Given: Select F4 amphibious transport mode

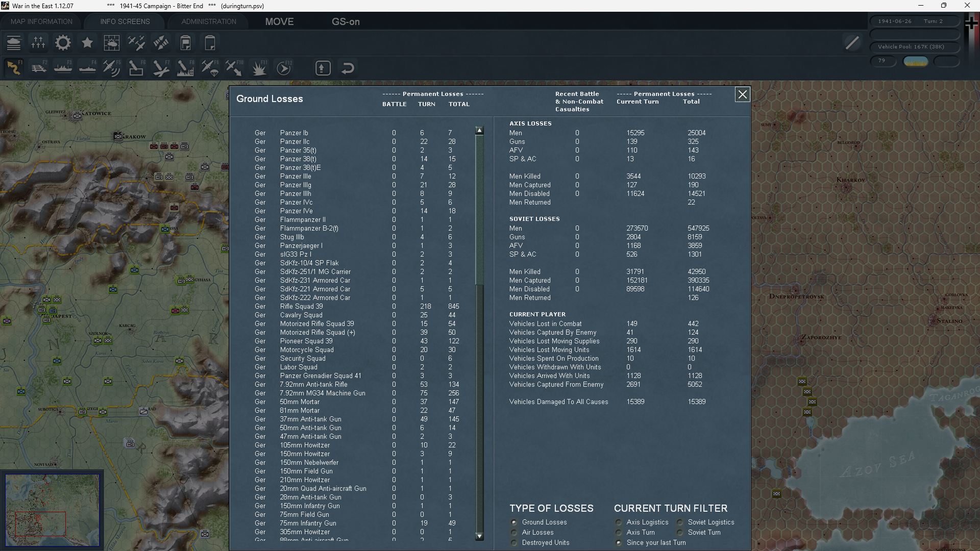Looking at the screenshot, I should click(x=87, y=68).
